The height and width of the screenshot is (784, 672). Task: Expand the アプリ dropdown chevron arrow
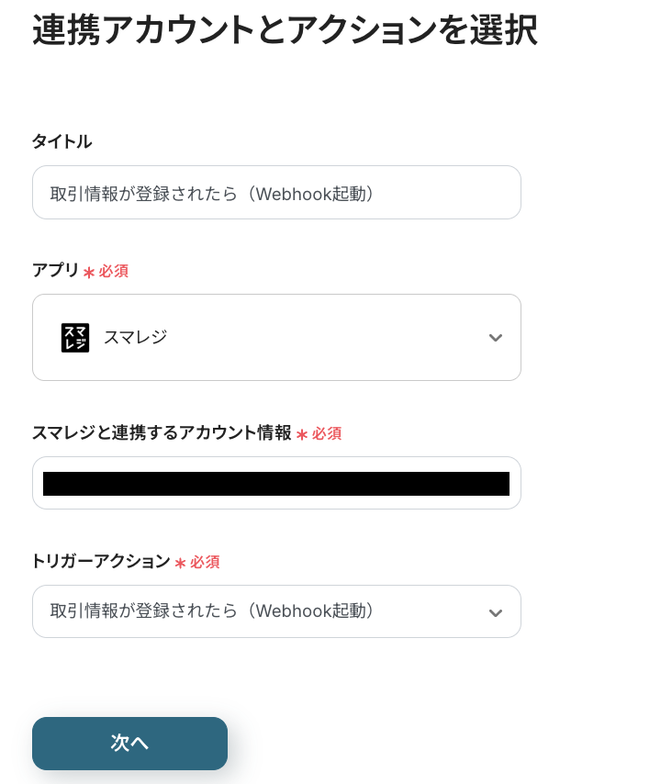point(496,338)
